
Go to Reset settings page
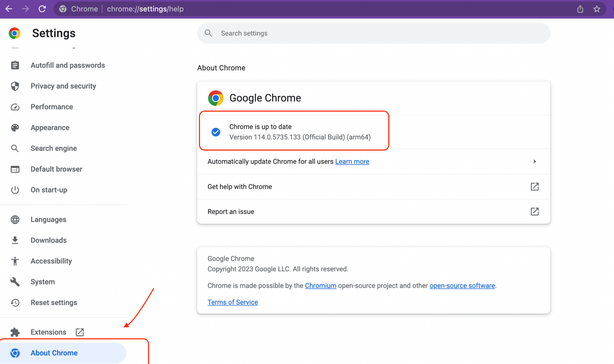click(x=54, y=303)
